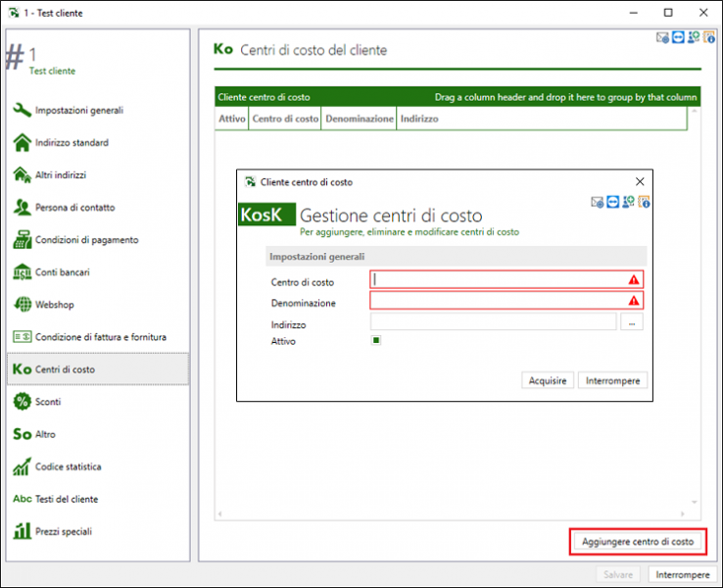Open the So Altro icon
723x588 pixels.
click(x=23, y=434)
